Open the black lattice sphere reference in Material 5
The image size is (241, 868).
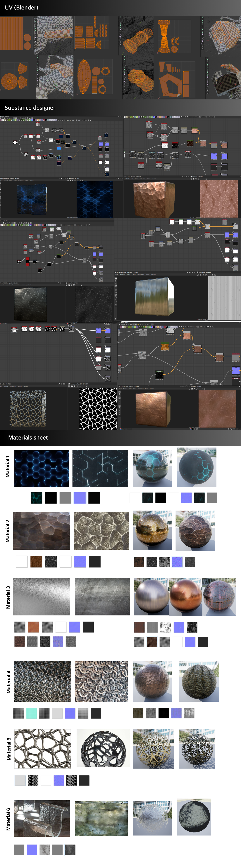(x=103, y=748)
